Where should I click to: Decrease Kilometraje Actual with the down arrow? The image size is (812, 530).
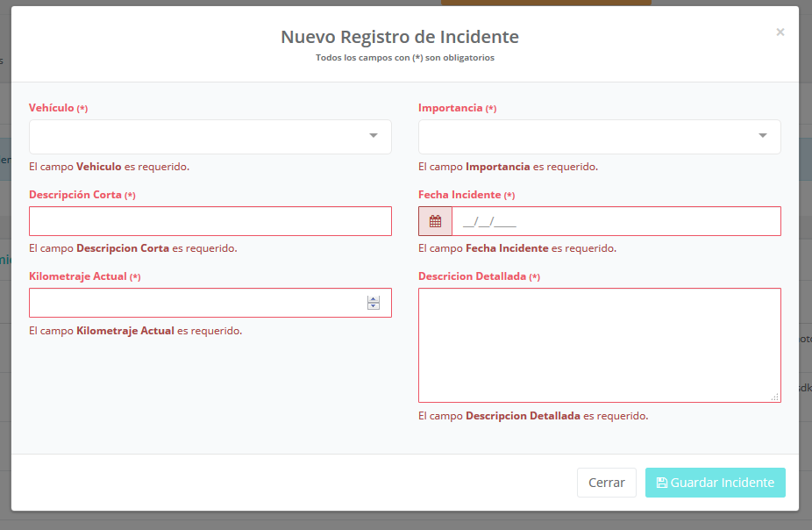374,306
